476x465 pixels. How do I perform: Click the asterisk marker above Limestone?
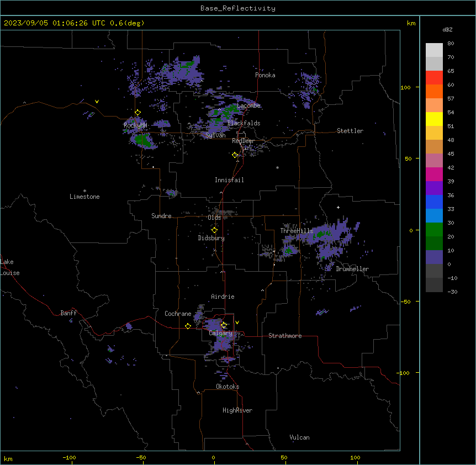tap(84, 191)
